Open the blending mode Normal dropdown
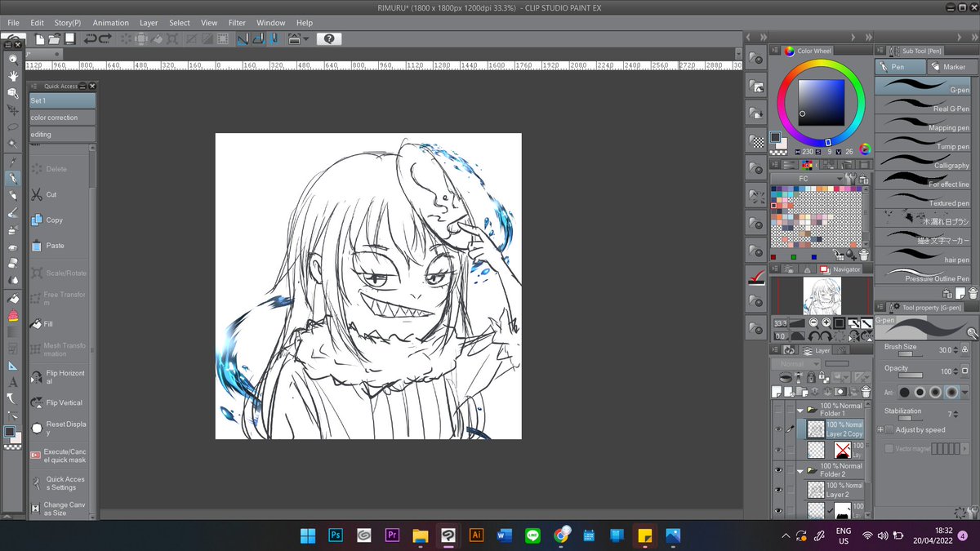This screenshot has height=551, width=980. click(796, 364)
